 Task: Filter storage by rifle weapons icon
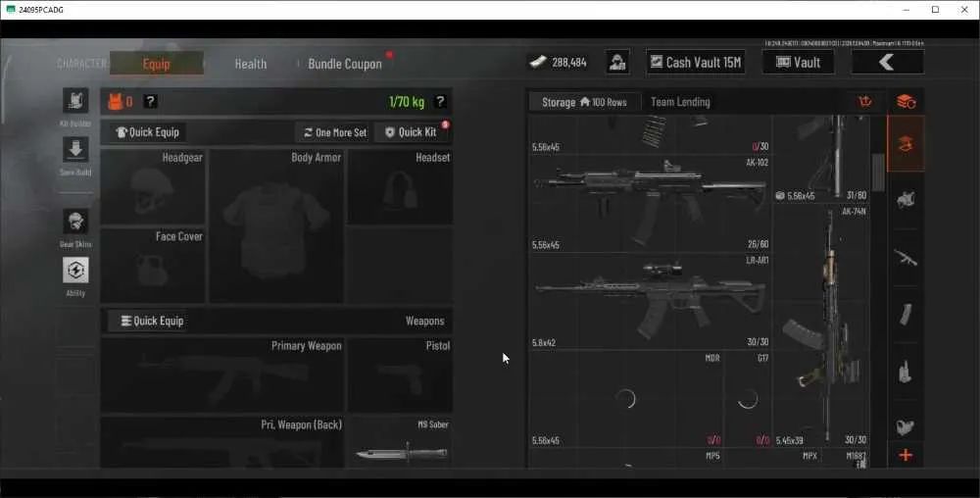[x=906, y=258]
